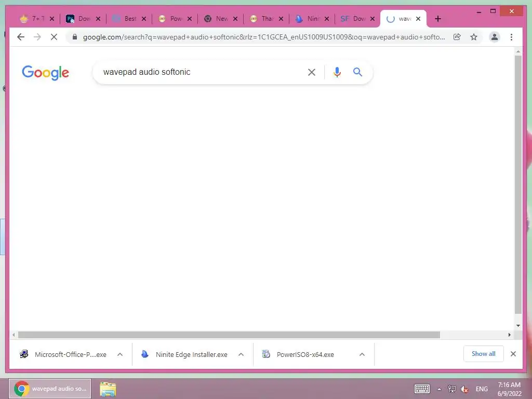
Task: Share this page via share icon
Action: tap(457, 37)
